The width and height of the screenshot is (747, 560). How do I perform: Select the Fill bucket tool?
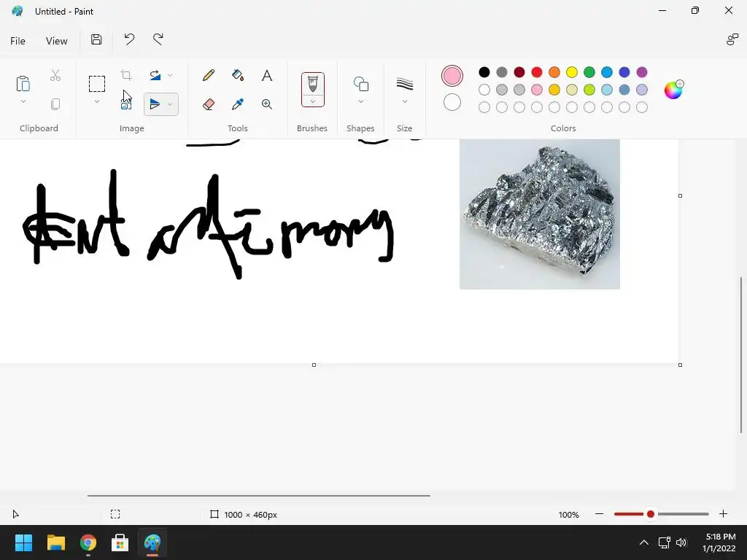(x=238, y=75)
